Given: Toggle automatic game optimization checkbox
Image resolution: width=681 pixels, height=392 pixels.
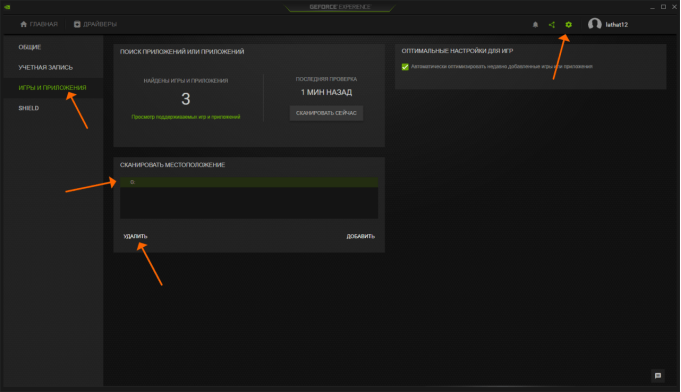Looking at the screenshot, I should click(x=405, y=67).
